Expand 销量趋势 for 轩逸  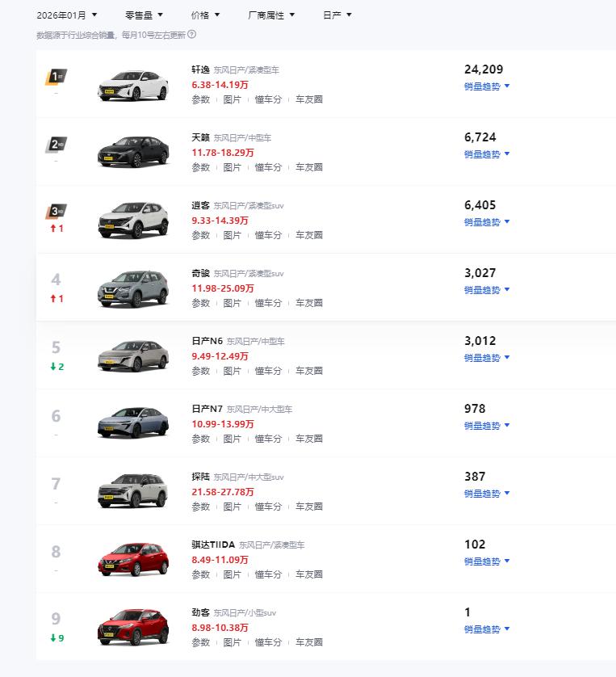(487, 86)
